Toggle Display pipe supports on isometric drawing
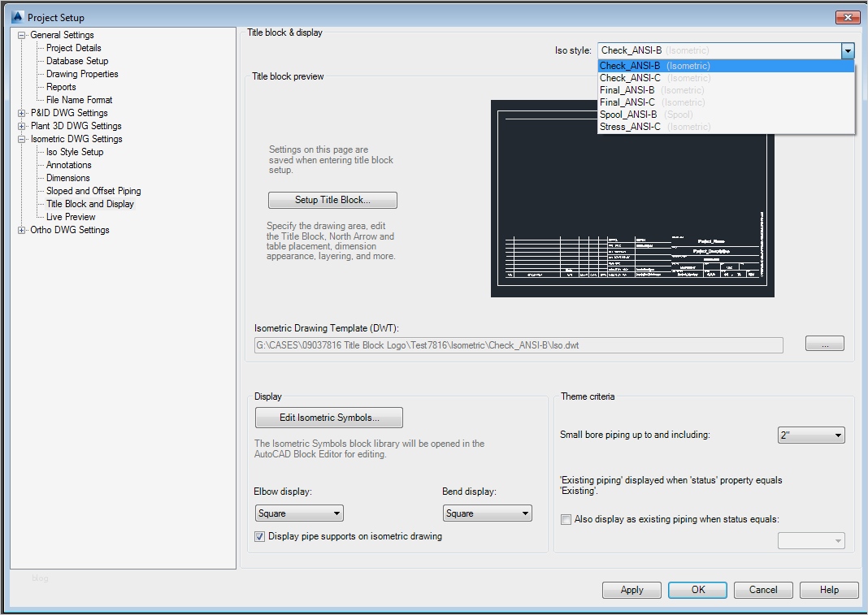 (259, 536)
